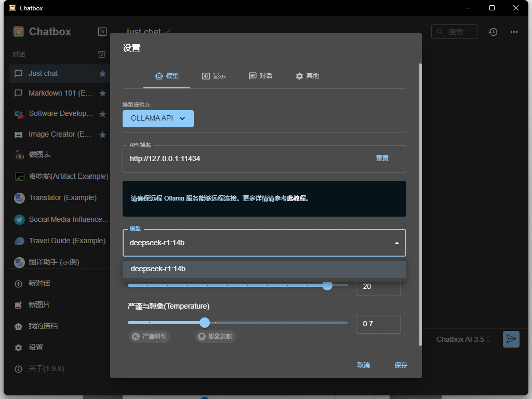Click the globe icon of Travel Guide
The height and width of the screenshot is (399, 532).
pyautogui.click(x=19, y=241)
